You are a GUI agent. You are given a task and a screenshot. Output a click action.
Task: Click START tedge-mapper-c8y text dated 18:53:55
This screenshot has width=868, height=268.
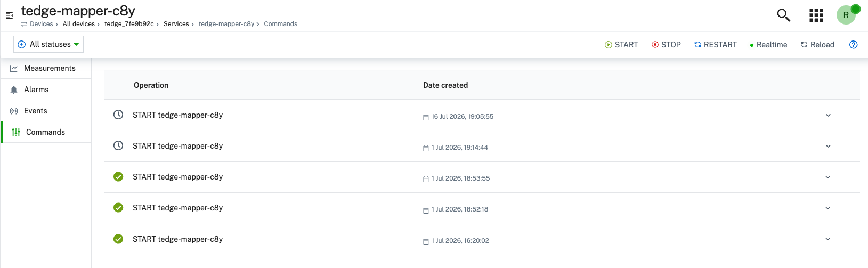click(177, 177)
